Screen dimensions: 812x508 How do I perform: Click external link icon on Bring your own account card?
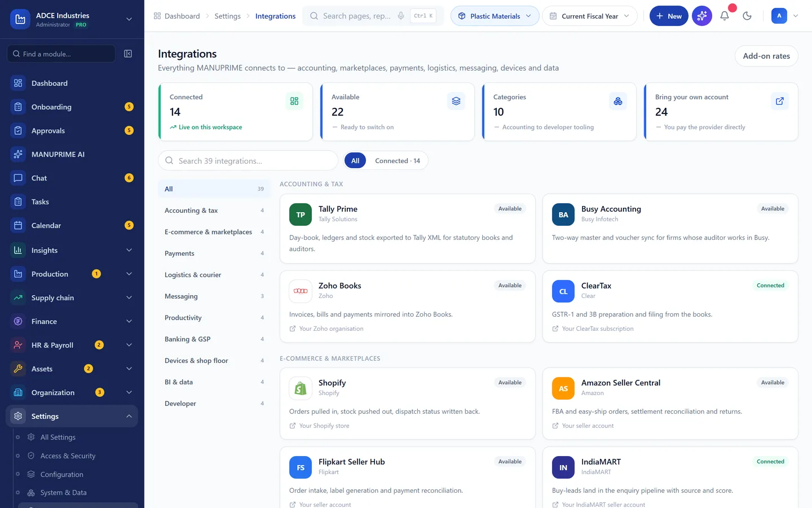coord(780,101)
